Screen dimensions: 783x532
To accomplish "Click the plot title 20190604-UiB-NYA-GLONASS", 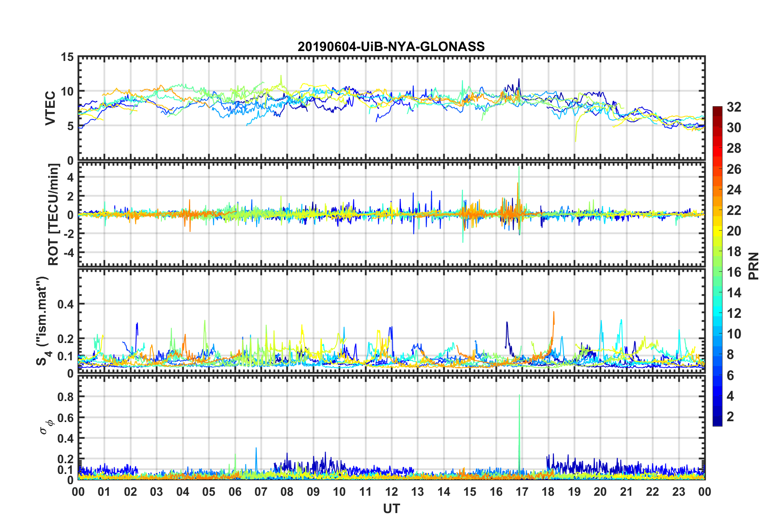I will 391,47.
